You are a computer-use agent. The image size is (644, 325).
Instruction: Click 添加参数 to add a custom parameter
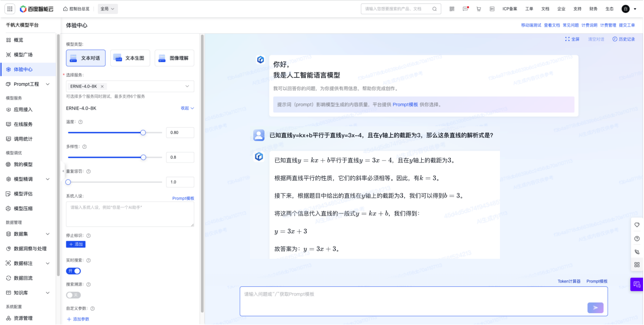(x=78, y=319)
